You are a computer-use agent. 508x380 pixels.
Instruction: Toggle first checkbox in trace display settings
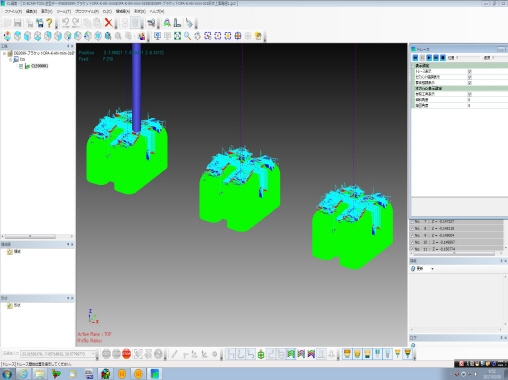(470, 71)
